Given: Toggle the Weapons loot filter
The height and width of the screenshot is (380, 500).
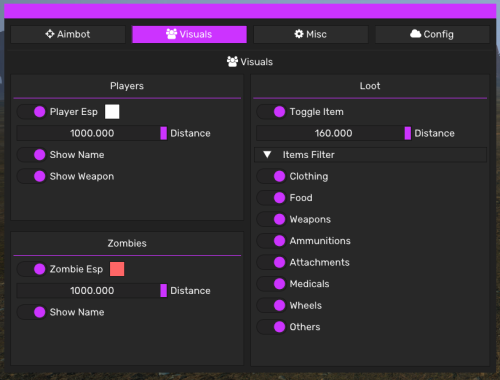Looking at the screenshot, I should click(x=271, y=219).
